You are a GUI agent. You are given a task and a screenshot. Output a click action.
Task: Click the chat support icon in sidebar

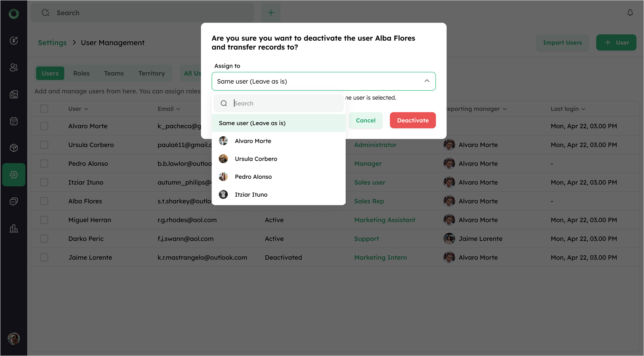click(14, 202)
